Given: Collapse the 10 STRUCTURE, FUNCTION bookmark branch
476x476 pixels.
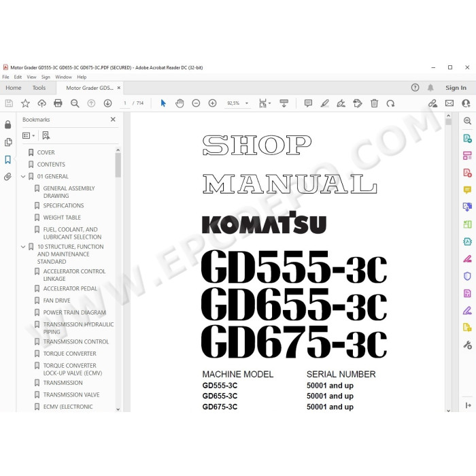Looking at the screenshot, I should [x=22, y=247].
